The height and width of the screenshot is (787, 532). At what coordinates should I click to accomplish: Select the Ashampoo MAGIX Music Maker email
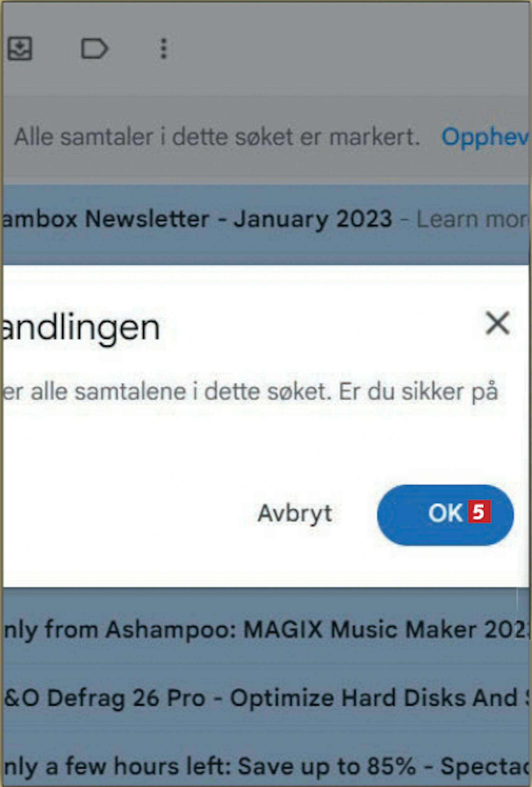click(266, 630)
